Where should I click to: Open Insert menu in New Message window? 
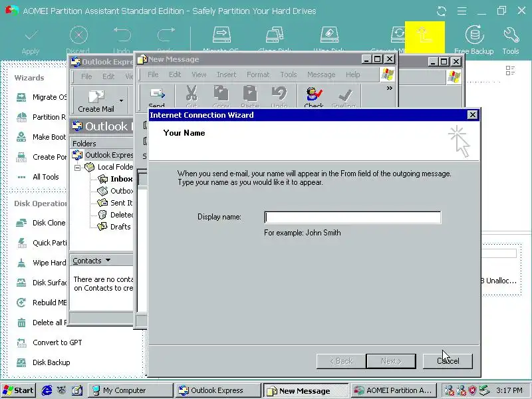[226, 74]
